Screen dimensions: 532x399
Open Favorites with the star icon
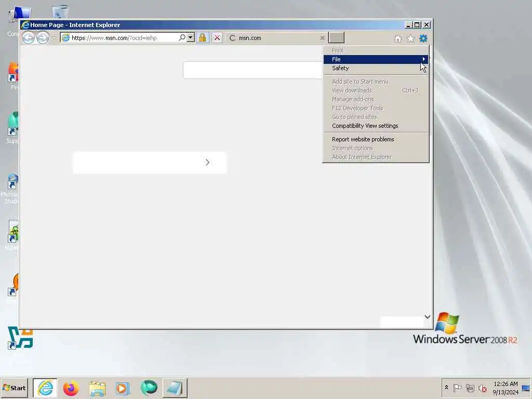[x=410, y=38]
